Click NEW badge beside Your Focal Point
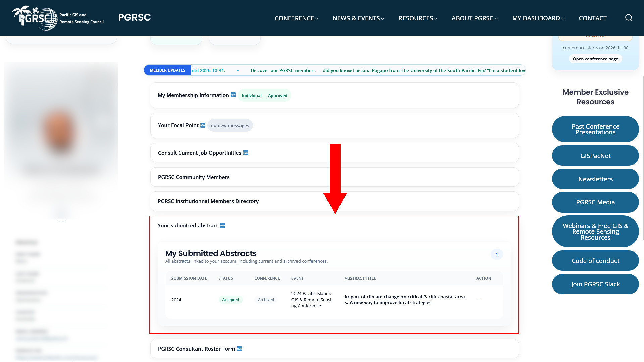 pos(203,125)
